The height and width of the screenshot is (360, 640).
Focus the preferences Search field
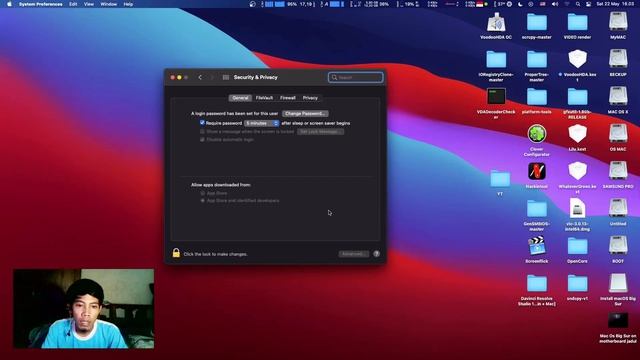(356, 77)
